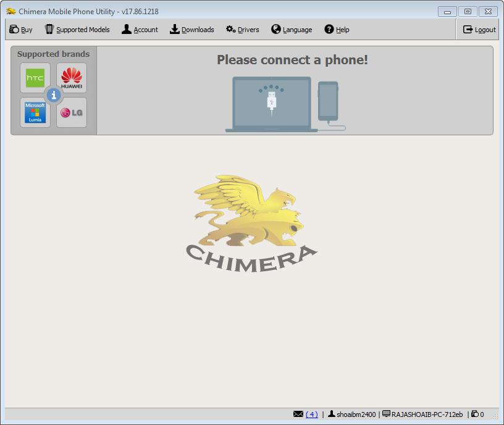Select the Microsoft Lumia brand icon
Image resolution: width=504 pixels, height=425 pixels.
click(35, 112)
